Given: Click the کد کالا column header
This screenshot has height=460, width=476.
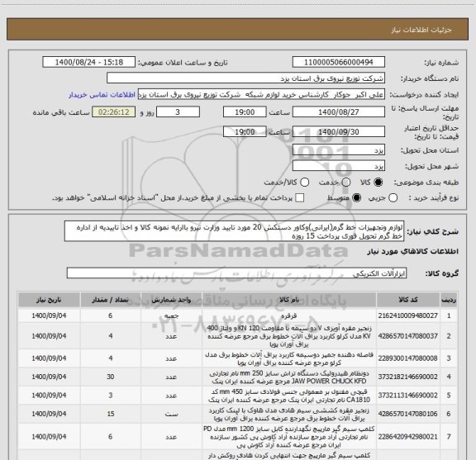Looking at the screenshot, I should [408, 300].
